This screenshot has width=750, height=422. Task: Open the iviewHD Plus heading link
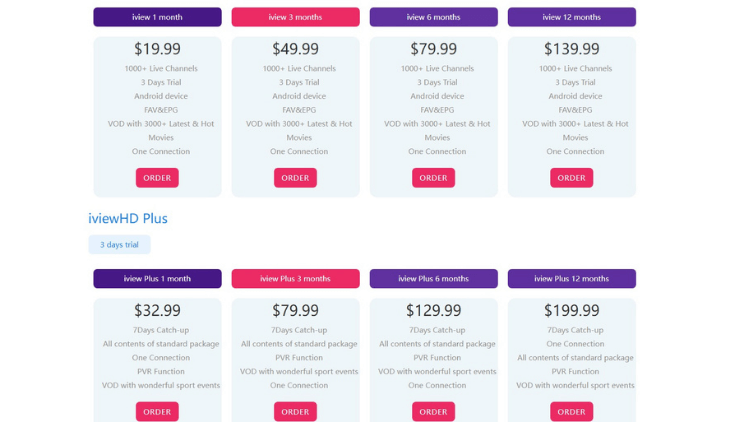click(x=128, y=218)
